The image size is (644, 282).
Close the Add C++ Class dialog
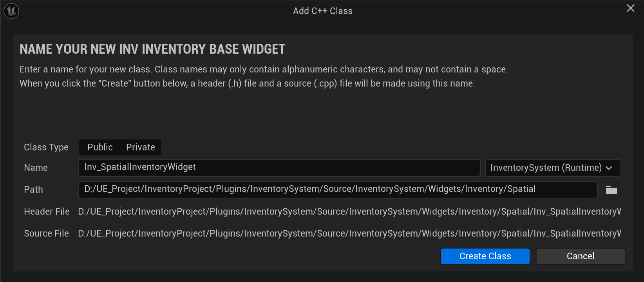pyautogui.click(x=630, y=8)
